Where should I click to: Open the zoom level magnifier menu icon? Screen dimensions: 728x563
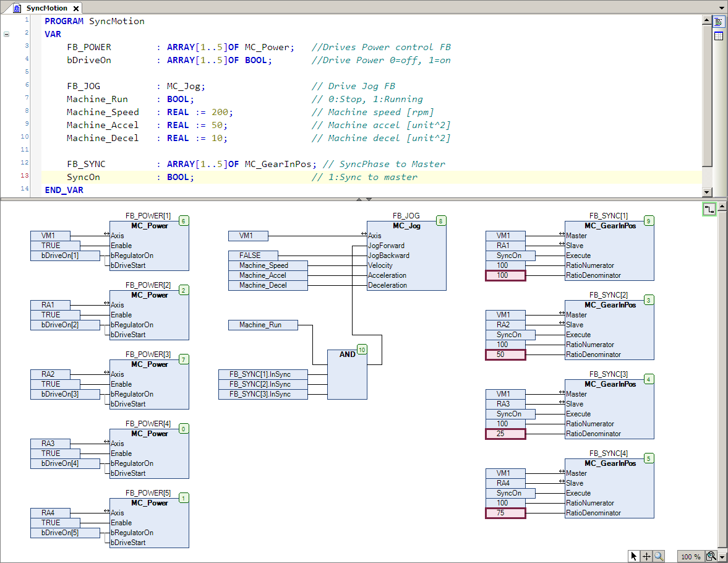click(x=711, y=556)
